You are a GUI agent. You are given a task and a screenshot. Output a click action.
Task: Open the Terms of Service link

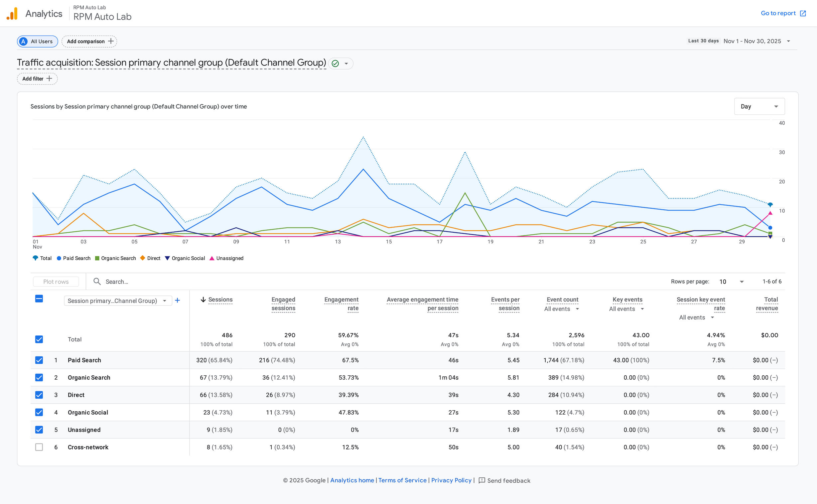click(402, 480)
